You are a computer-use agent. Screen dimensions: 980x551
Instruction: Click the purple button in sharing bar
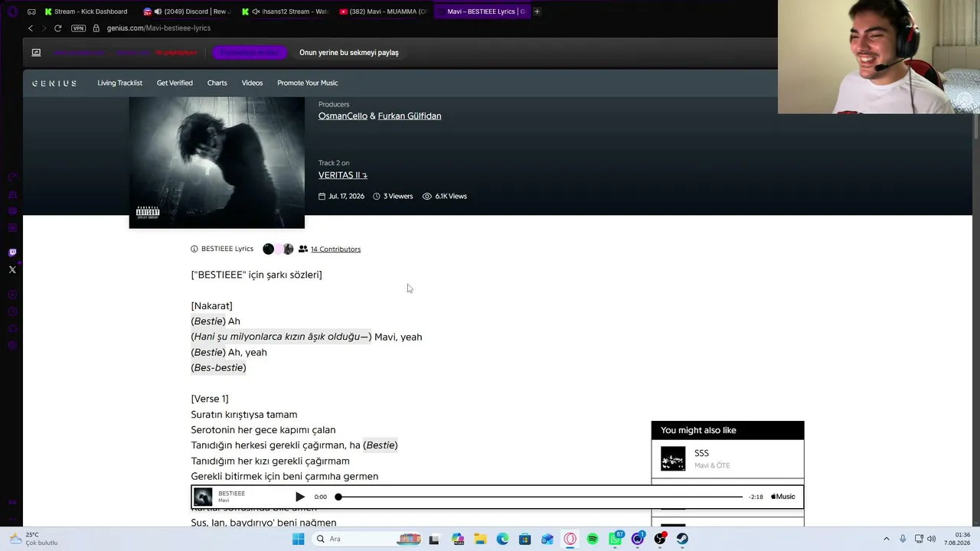click(x=250, y=53)
